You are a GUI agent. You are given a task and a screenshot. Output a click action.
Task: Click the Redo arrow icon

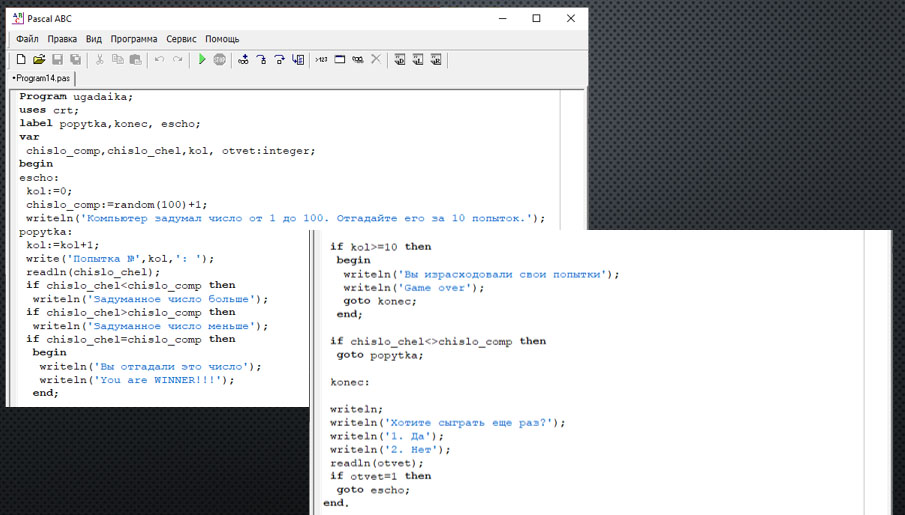tap(177, 60)
